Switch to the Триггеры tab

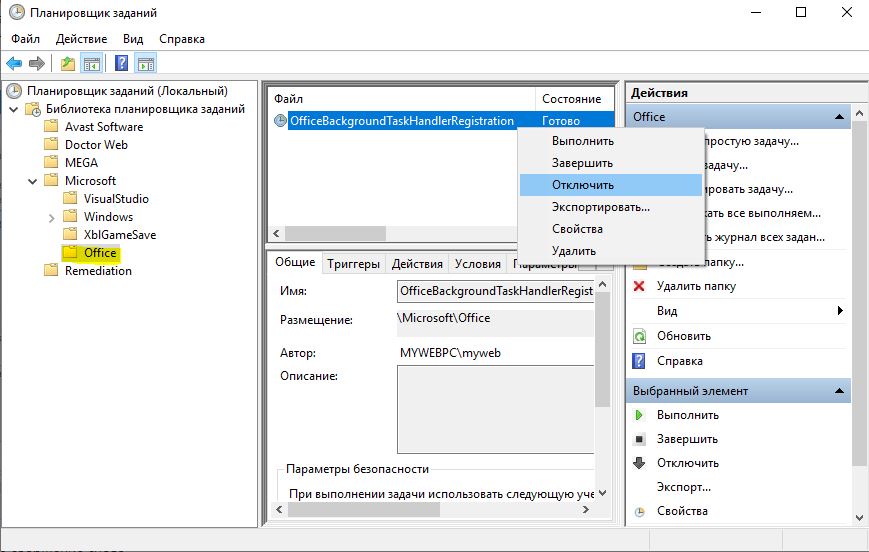click(354, 264)
